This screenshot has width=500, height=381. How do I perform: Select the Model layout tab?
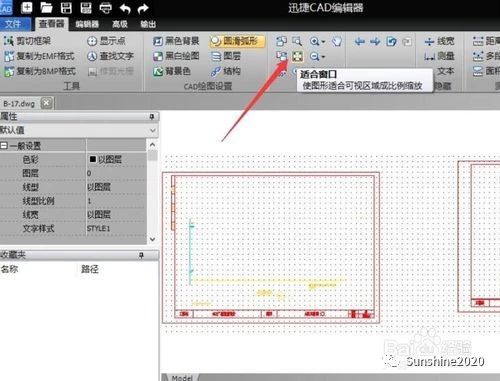(x=182, y=378)
